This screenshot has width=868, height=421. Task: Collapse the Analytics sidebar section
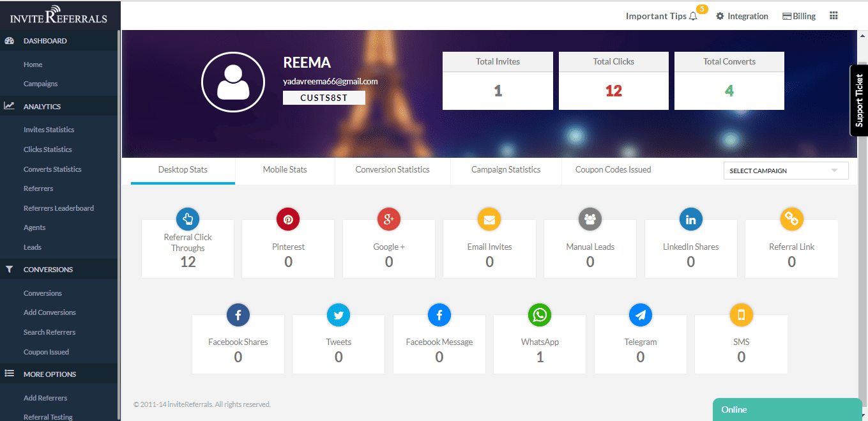click(42, 107)
